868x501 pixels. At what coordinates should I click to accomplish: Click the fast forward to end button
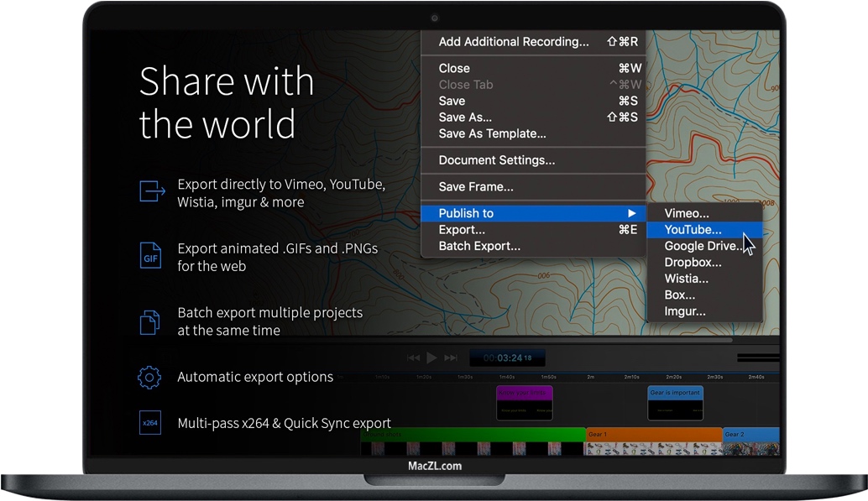[x=451, y=357]
